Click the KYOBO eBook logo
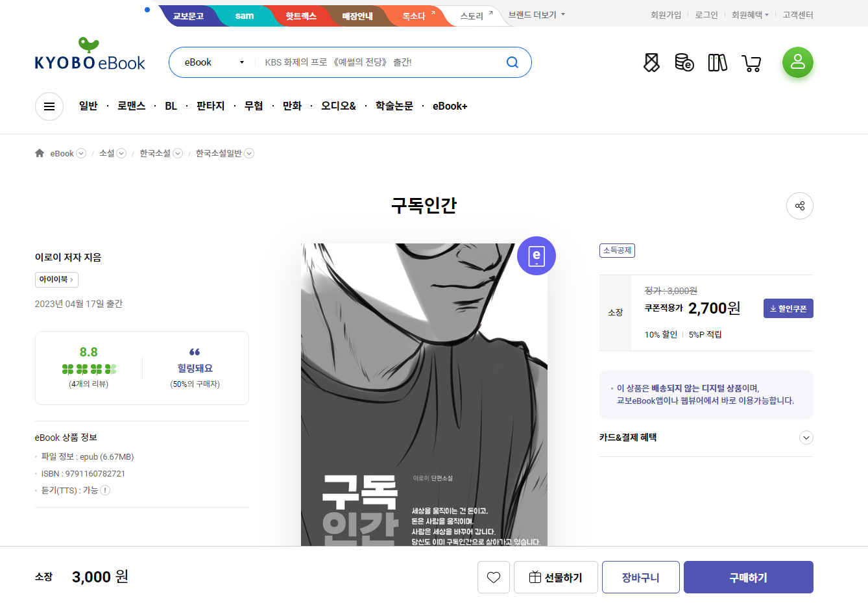 [x=90, y=54]
